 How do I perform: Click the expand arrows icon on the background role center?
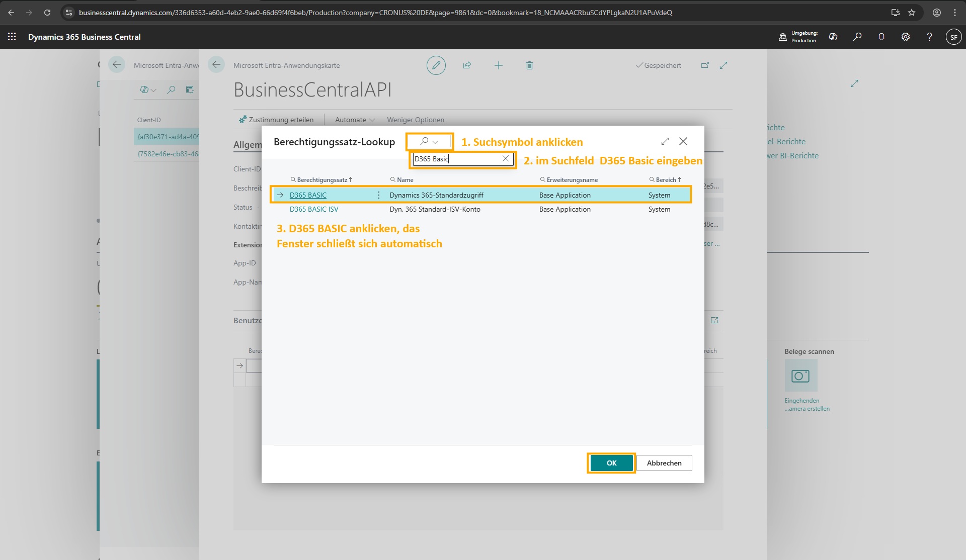[x=854, y=83]
